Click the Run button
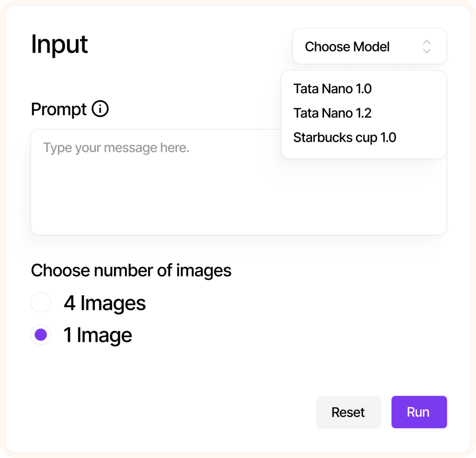The image size is (476, 458). [419, 412]
